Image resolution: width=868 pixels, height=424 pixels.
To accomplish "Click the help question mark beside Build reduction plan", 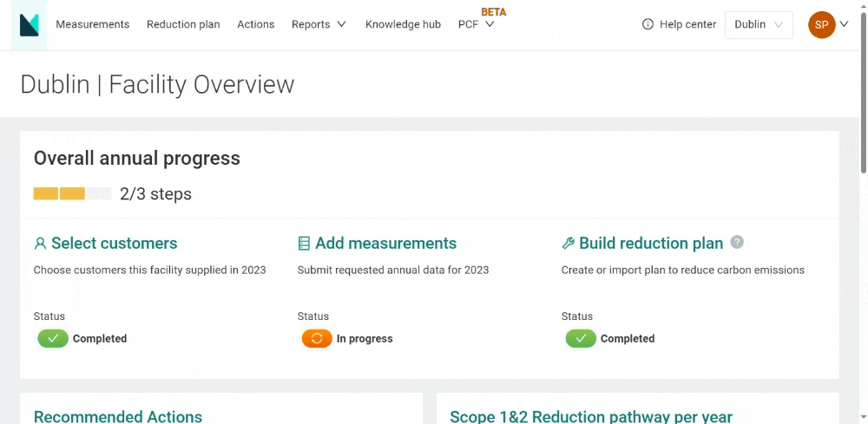I will (737, 242).
